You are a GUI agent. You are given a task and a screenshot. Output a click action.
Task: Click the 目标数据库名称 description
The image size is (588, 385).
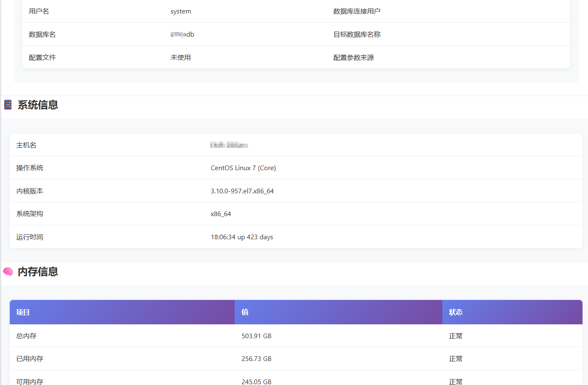pyautogui.click(x=357, y=35)
